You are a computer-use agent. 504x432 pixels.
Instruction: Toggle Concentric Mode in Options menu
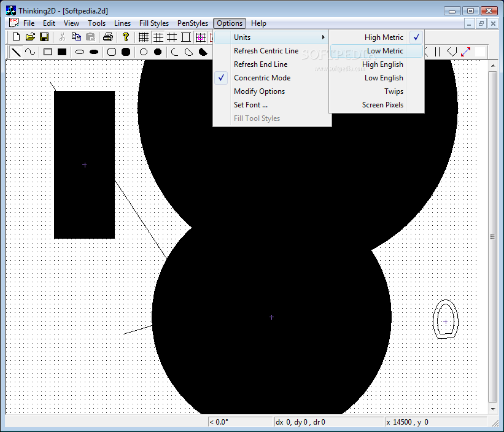(272, 78)
